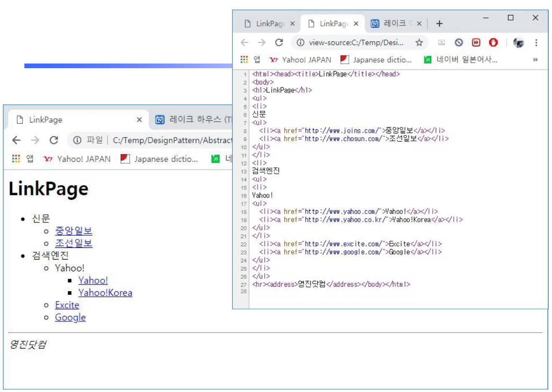Viewport: 552px width, 392px height.
Task: Open 중앙일보 link
Action: 74,231
